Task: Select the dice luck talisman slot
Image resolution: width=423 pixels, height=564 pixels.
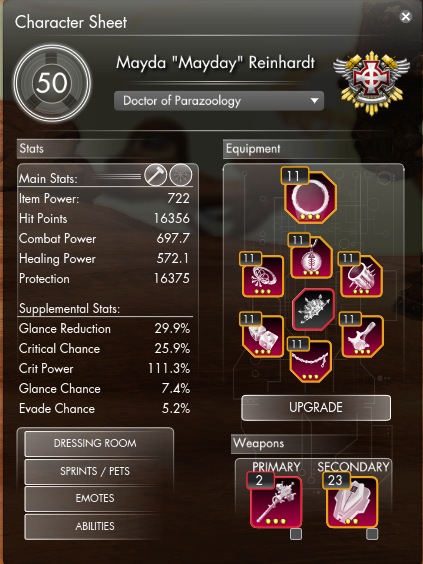Action: pos(263,336)
